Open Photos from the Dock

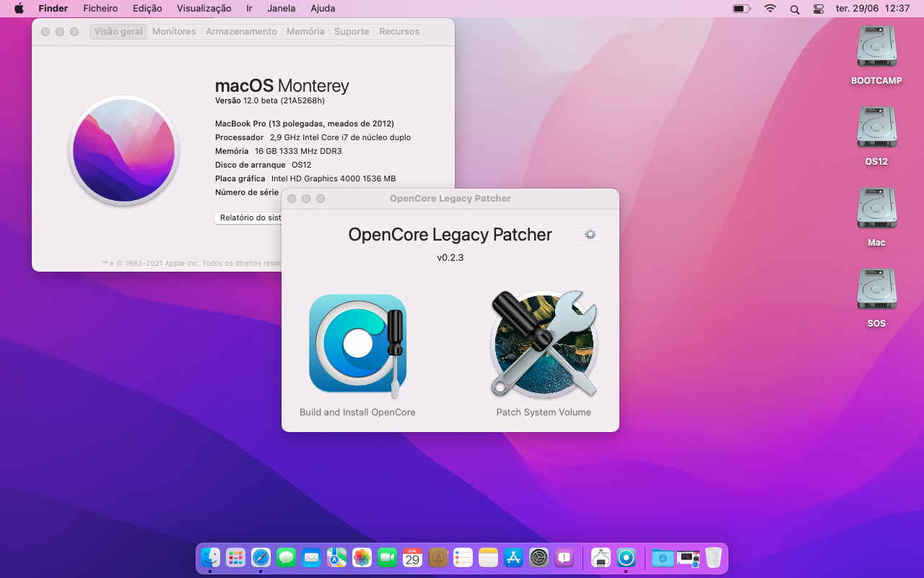click(x=362, y=558)
